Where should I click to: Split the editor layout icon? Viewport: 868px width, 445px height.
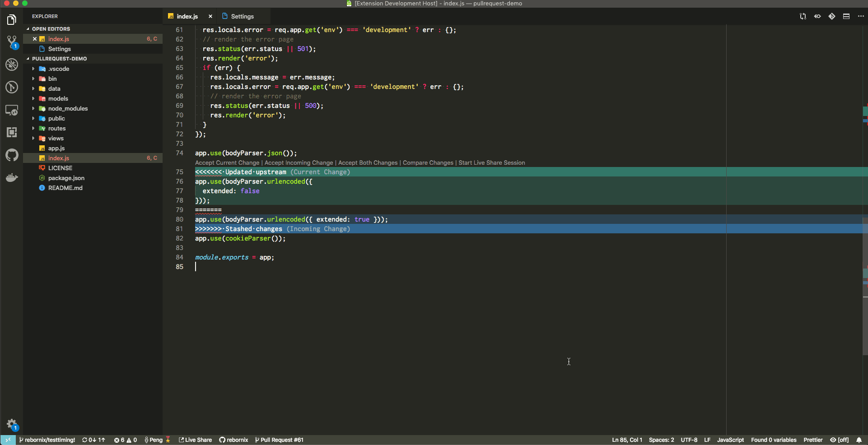click(x=846, y=16)
